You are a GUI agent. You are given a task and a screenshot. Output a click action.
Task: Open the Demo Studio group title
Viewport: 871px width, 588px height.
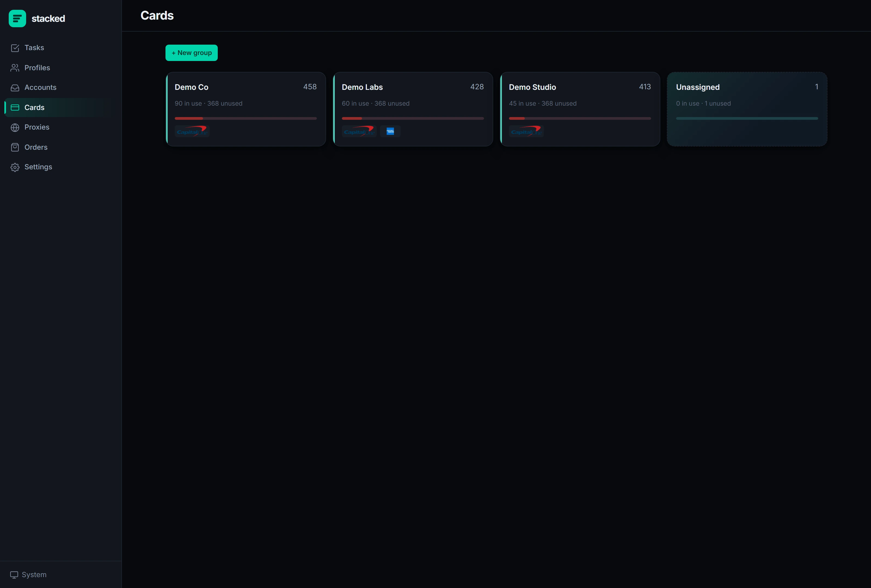coord(532,87)
